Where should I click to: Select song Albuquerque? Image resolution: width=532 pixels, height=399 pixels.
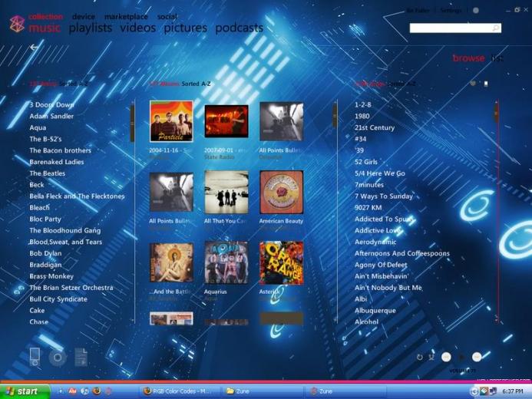tap(375, 310)
